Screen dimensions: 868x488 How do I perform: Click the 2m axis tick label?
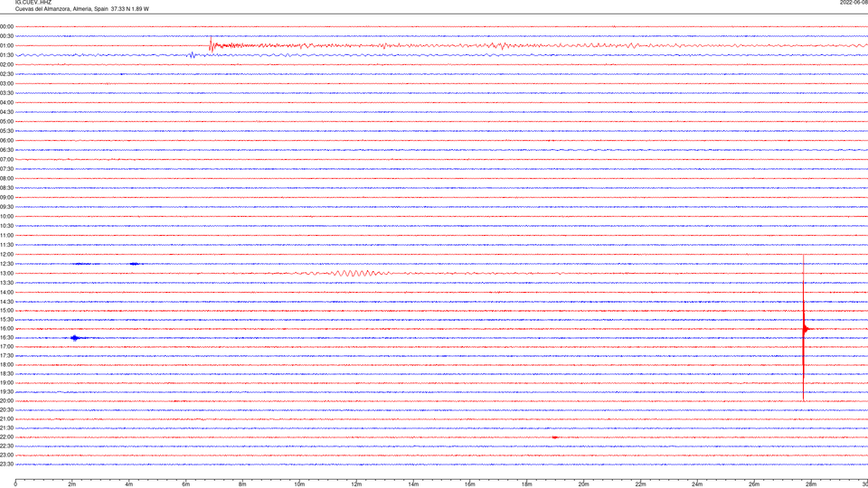coord(72,484)
